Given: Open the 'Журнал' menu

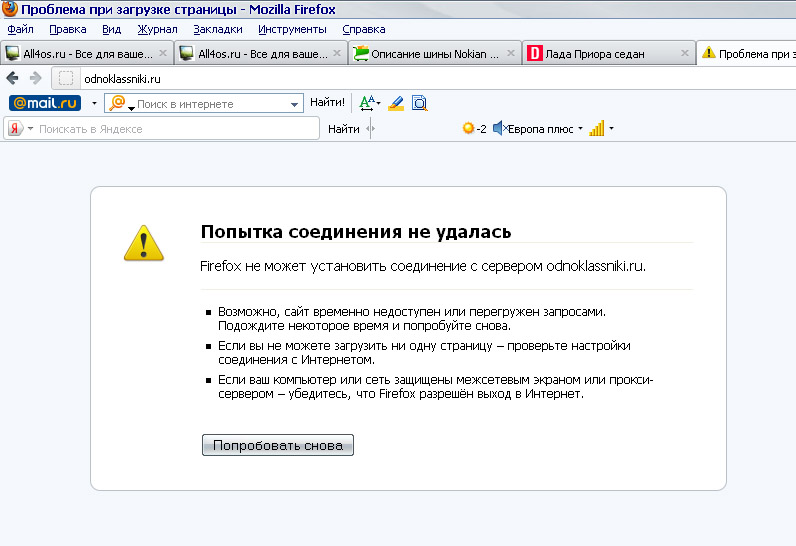Looking at the screenshot, I should (x=157, y=29).
